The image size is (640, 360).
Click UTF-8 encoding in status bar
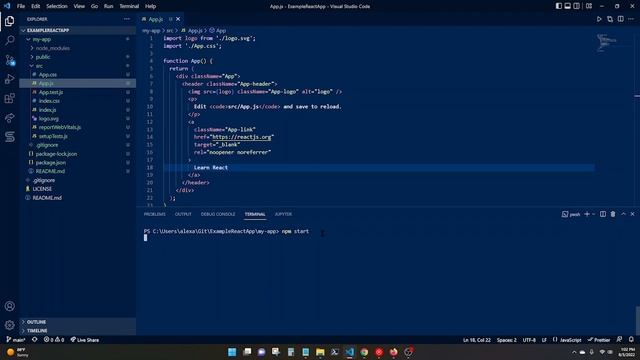tap(529, 340)
